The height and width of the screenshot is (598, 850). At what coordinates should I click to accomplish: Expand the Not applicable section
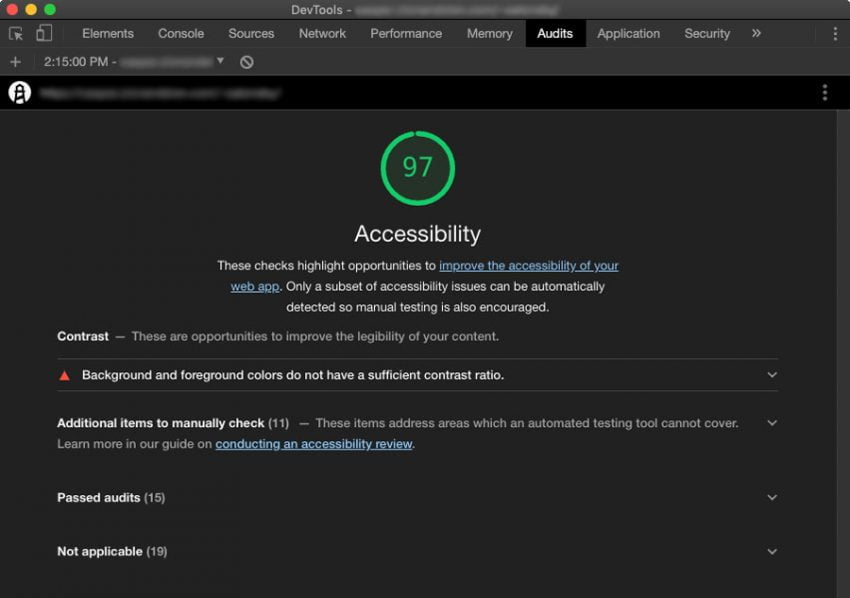(771, 551)
